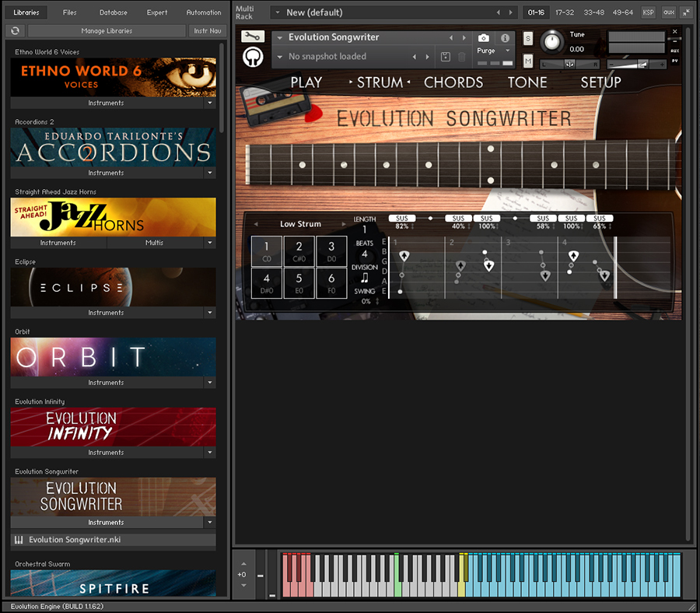Toggle the SUS button above 40%

click(458, 219)
